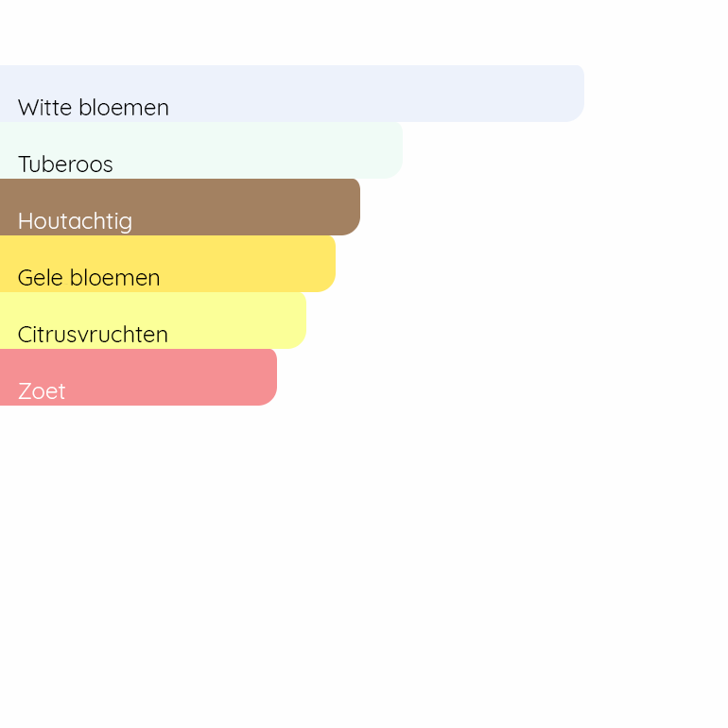Click the Witte bloemen text label
This screenshot has height=728, width=728.
click(93, 108)
